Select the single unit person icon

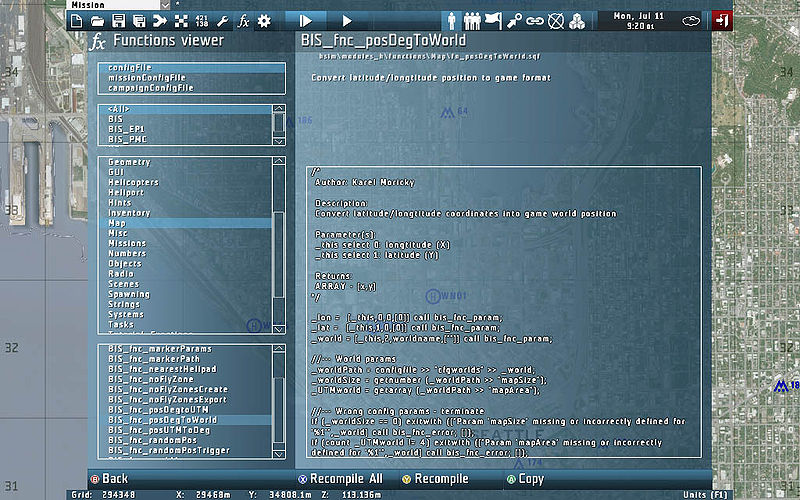click(x=452, y=21)
